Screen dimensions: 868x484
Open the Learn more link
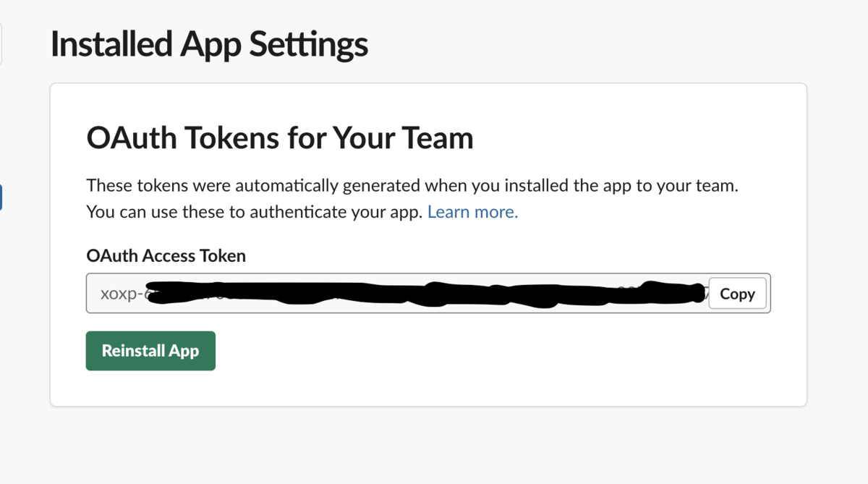coord(472,212)
